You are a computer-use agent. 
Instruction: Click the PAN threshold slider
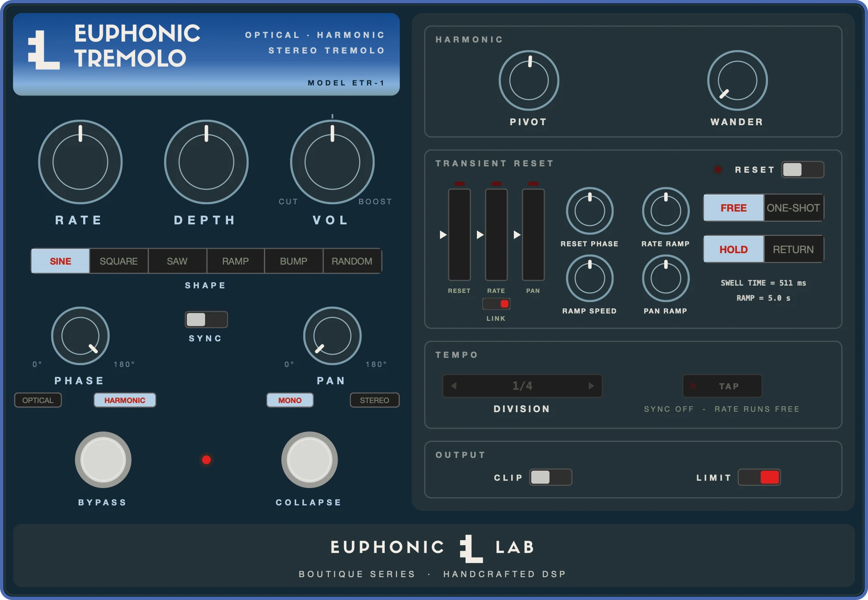[533, 235]
